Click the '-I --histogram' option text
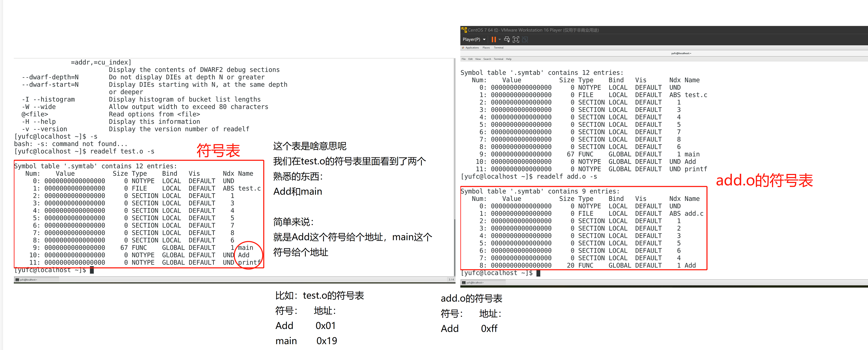 point(48,99)
